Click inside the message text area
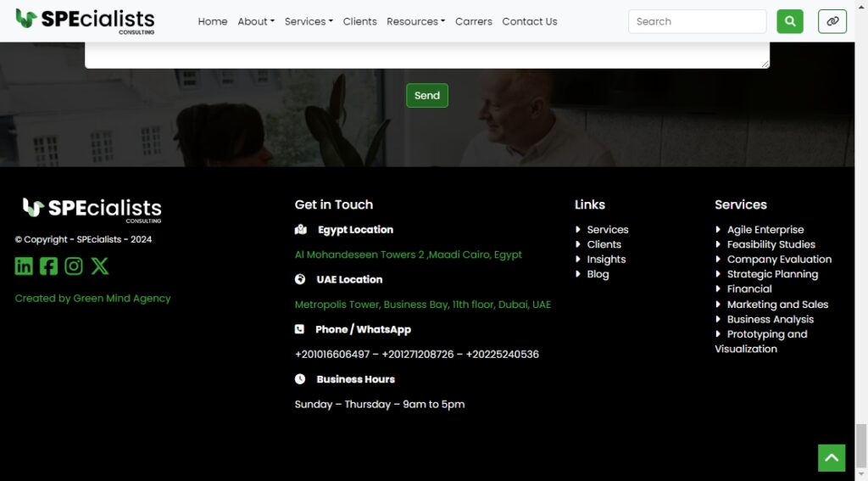Image resolution: width=868 pixels, height=481 pixels. click(x=427, y=55)
